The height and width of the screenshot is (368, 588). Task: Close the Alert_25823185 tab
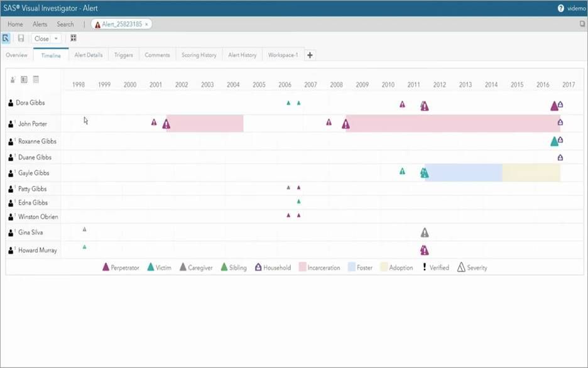[x=146, y=24]
